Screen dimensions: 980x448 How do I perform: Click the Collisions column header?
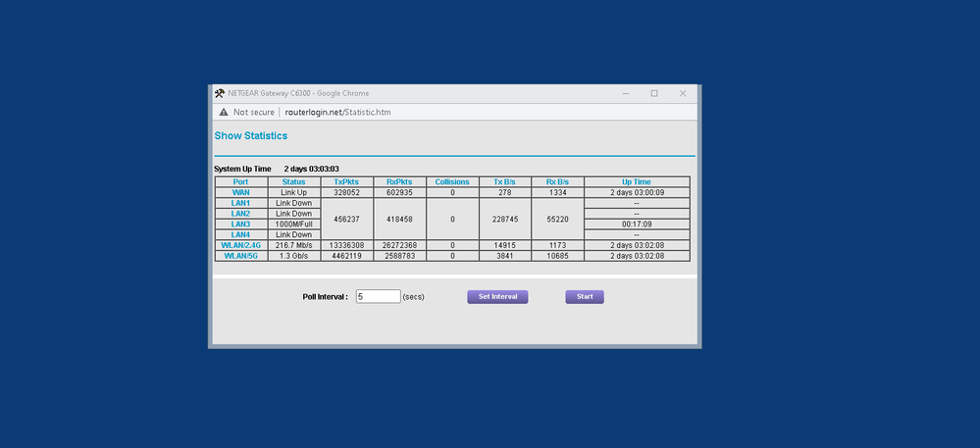pyautogui.click(x=452, y=181)
